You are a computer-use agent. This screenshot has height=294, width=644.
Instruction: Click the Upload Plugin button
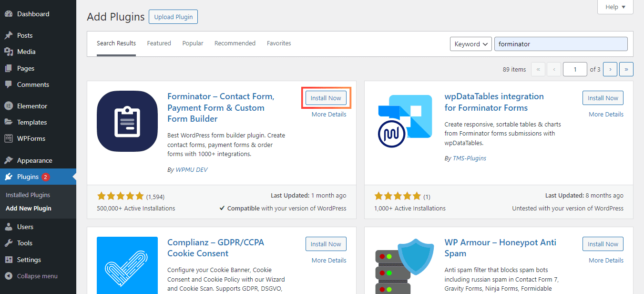tap(173, 16)
